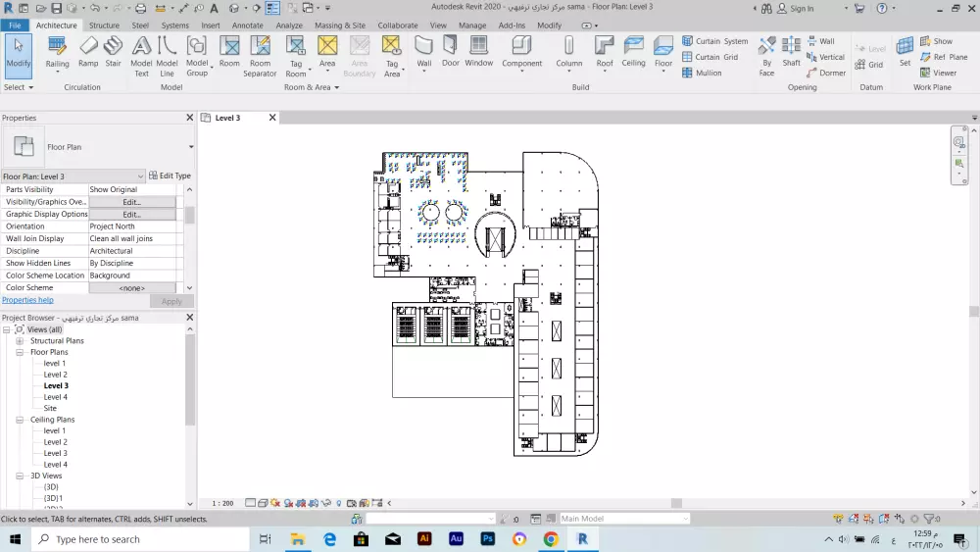The height and width of the screenshot is (552, 980).
Task: Toggle the Visual Style view control button
Action: pos(264,503)
